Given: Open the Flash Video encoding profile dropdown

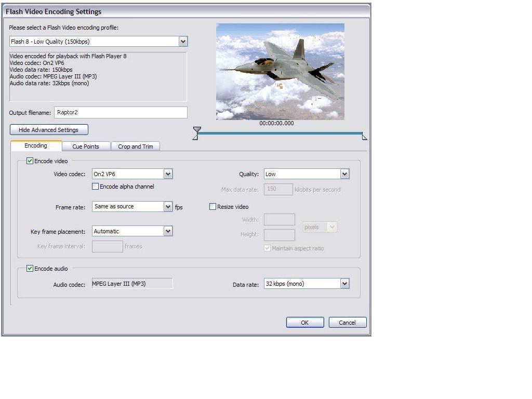Looking at the screenshot, I should (x=183, y=42).
